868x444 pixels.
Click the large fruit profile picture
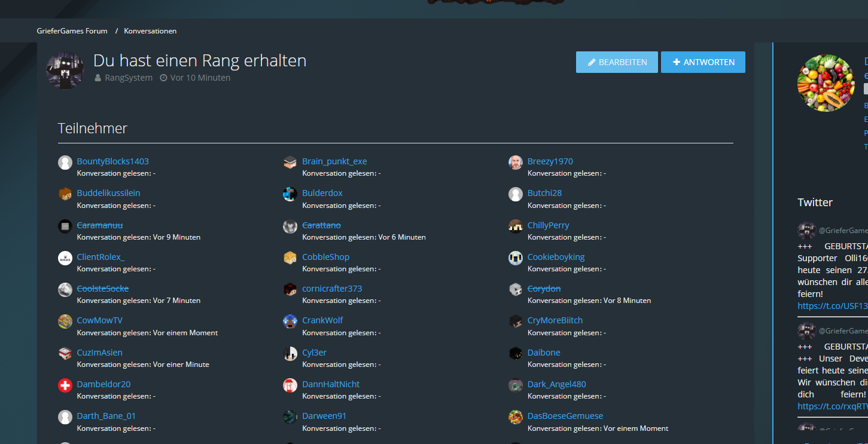click(826, 83)
